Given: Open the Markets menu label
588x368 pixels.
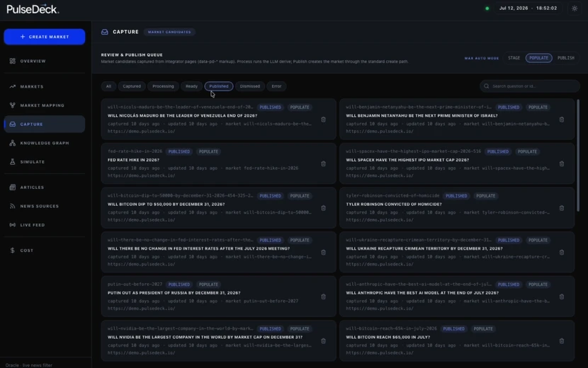Looking at the screenshot, I should (32, 86).
